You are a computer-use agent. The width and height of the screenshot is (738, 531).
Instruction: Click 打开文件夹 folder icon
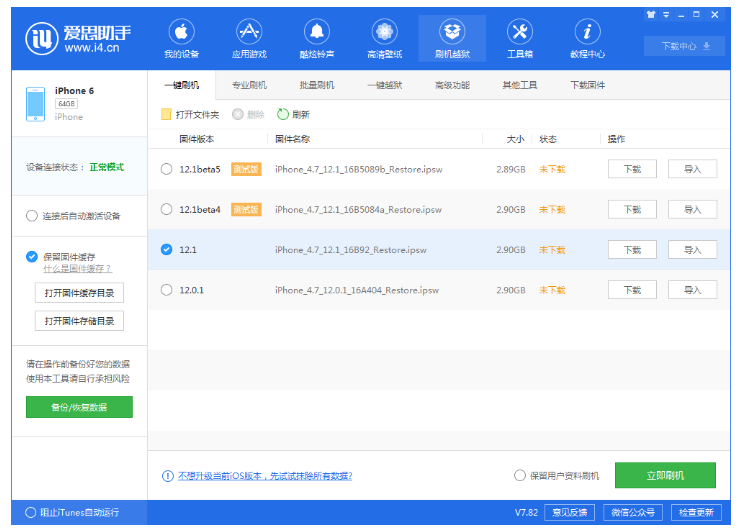[x=167, y=115]
